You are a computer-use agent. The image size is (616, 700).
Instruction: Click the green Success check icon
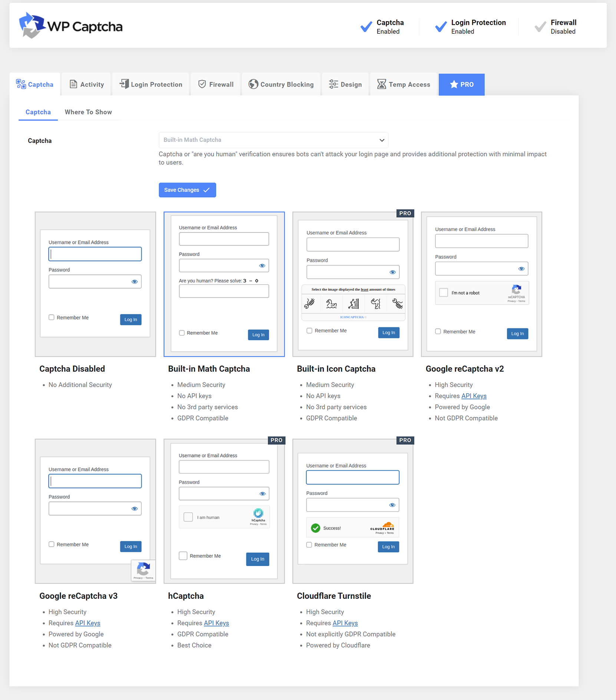pos(316,528)
